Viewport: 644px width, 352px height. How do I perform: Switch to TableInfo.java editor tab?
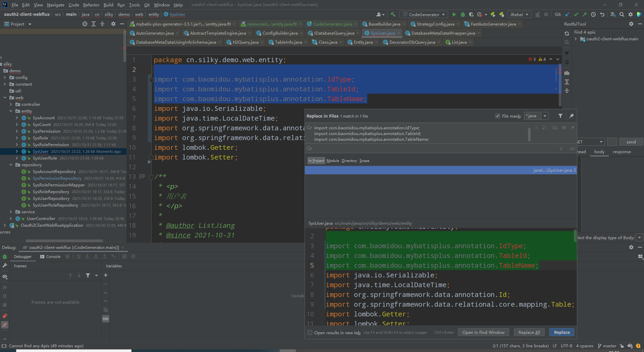[288, 42]
